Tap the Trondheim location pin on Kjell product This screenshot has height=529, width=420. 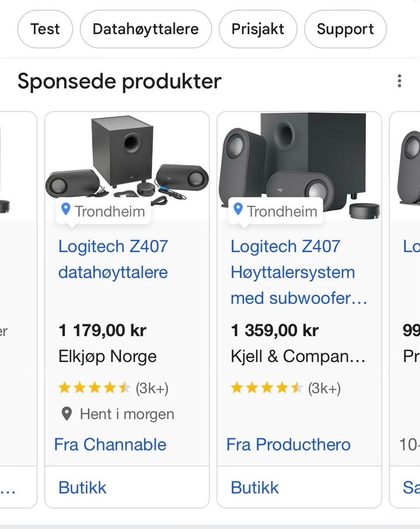[x=238, y=210]
